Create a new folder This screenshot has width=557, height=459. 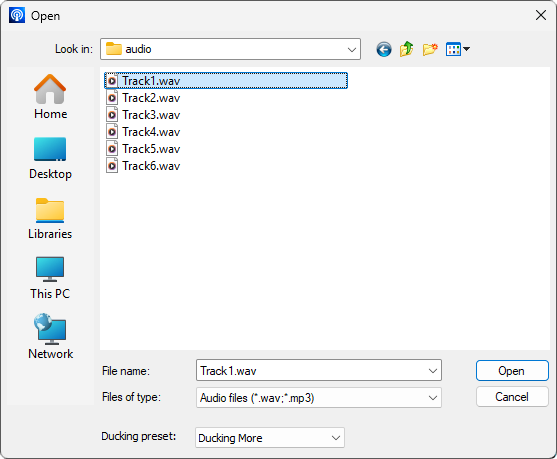[430, 49]
